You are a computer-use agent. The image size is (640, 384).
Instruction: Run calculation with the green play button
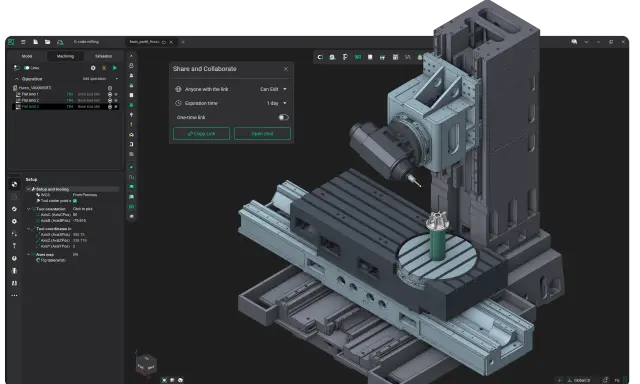click(115, 68)
